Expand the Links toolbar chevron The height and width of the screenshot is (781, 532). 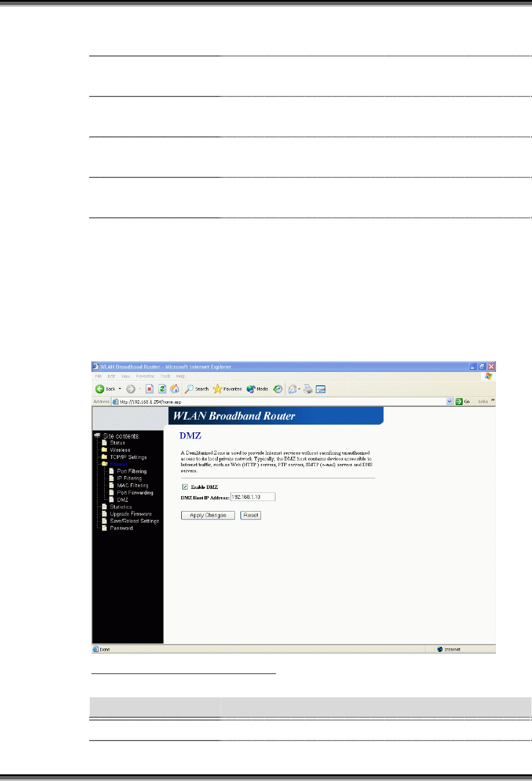tap(493, 401)
